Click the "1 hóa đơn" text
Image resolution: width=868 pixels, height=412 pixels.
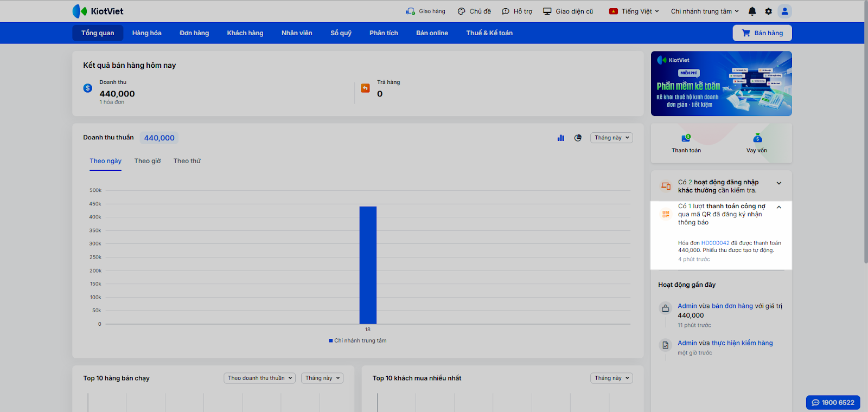tap(112, 102)
